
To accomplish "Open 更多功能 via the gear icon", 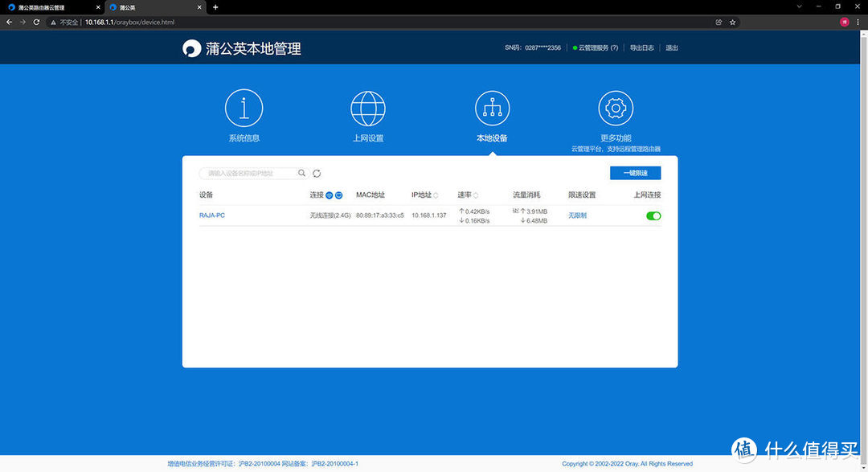I will pyautogui.click(x=616, y=107).
